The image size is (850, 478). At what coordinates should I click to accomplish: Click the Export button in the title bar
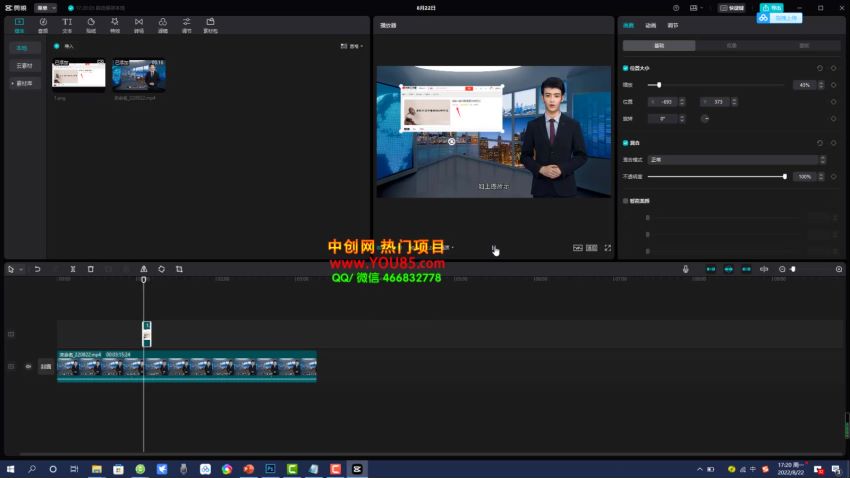771,8
